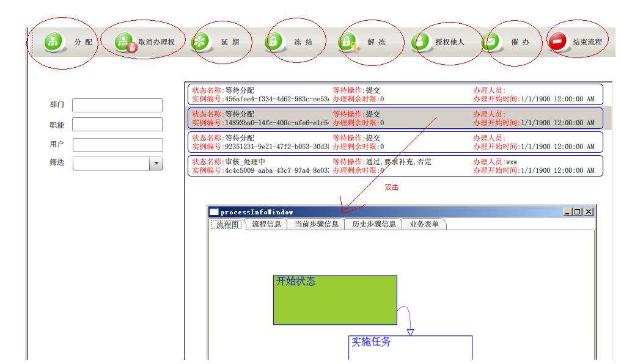Viewport: 621px width, 364px height.
Task: Select the row with instance 456afee4-f334
Action: [395, 95]
